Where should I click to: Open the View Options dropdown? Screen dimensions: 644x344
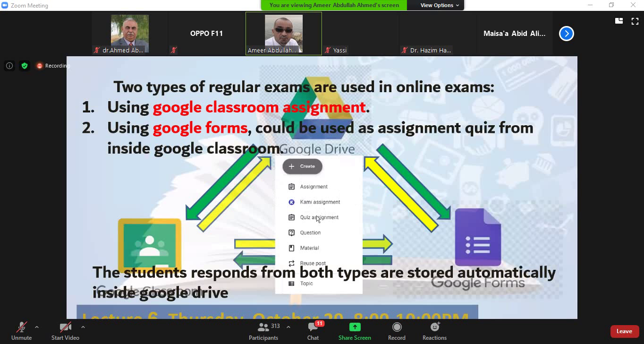point(440,5)
